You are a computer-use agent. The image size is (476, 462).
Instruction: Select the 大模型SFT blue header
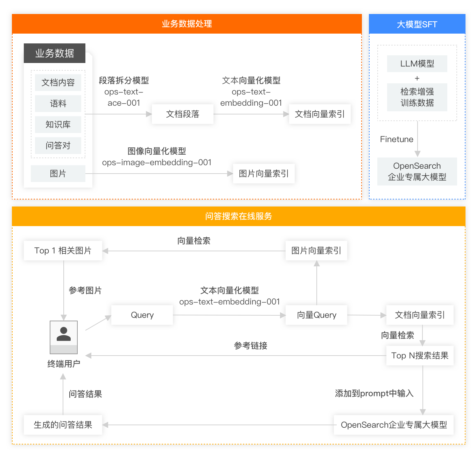pos(417,24)
